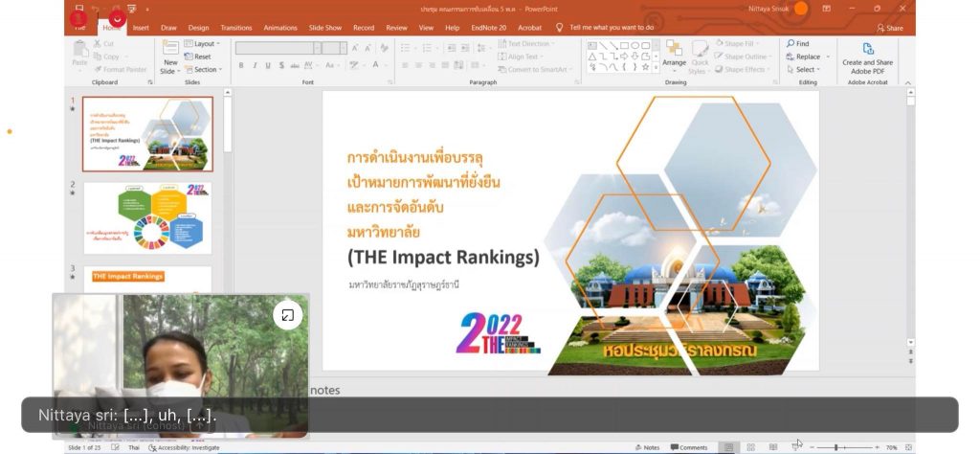Open the Animations tab
Image resolution: width=980 pixels, height=454 pixels.
[280, 28]
